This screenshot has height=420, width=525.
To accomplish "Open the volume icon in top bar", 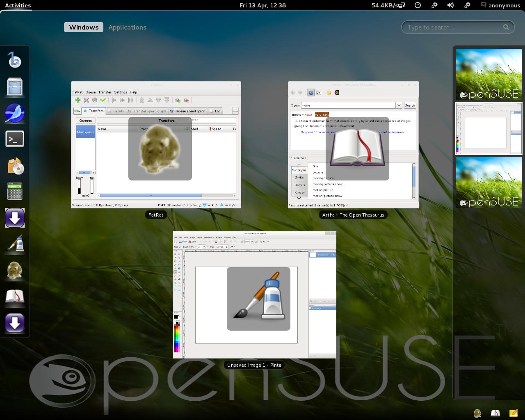I will 450,5.
